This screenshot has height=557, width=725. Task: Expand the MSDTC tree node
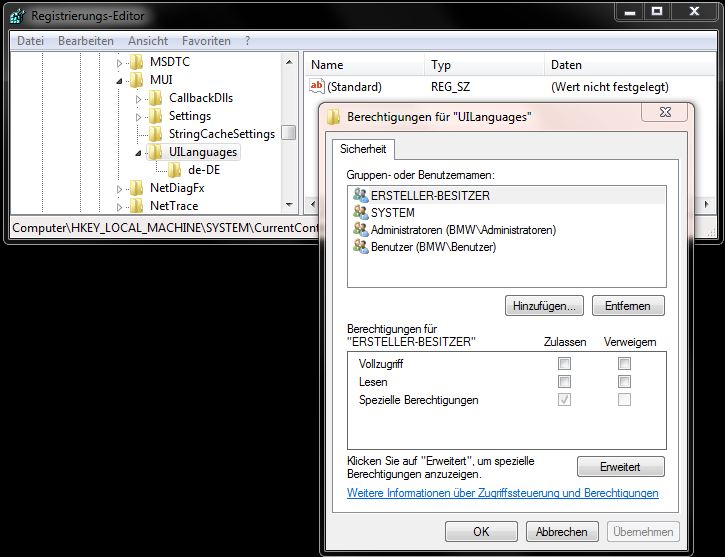click(119, 63)
